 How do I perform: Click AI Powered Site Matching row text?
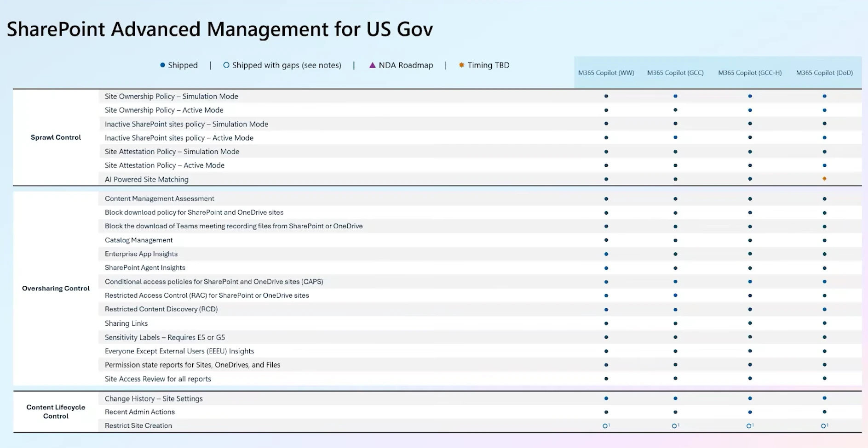pos(147,179)
